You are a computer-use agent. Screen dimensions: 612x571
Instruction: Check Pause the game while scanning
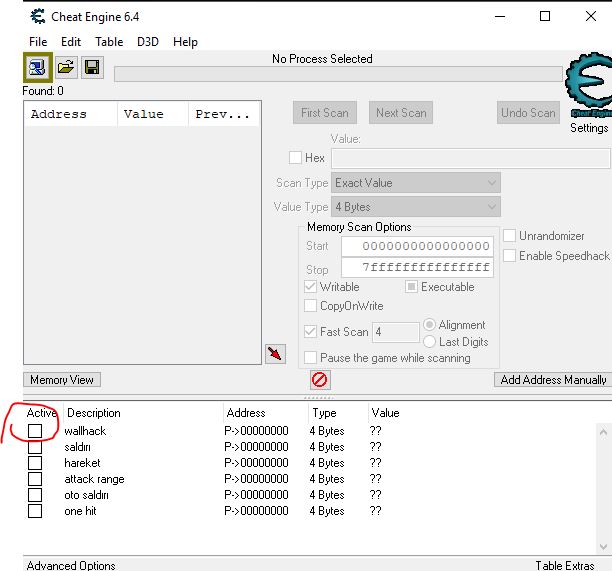click(x=310, y=358)
